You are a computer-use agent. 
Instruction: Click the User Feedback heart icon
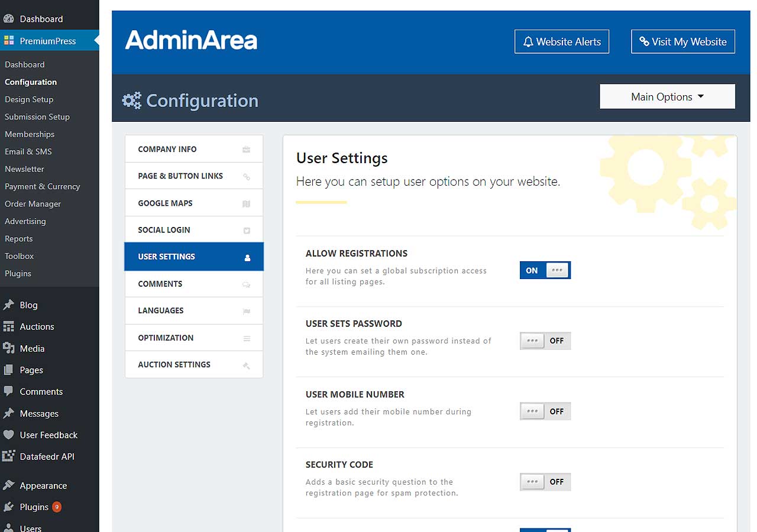[x=8, y=435]
